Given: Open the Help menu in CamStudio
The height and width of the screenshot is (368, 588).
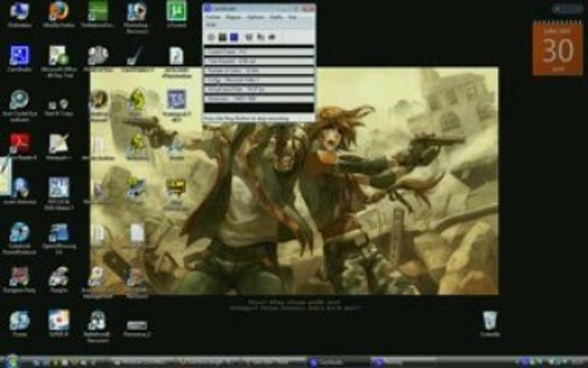Looking at the screenshot, I should pyautogui.click(x=211, y=25).
